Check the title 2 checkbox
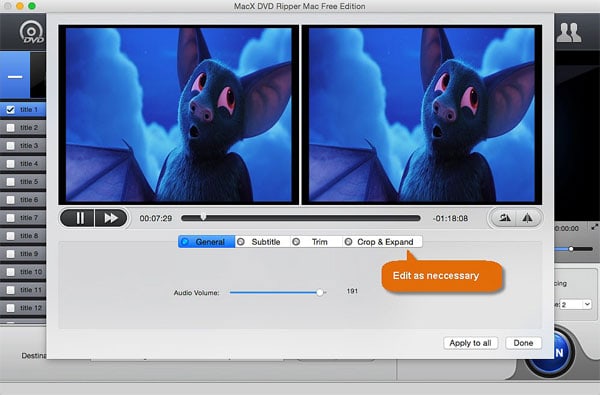The width and height of the screenshot is (600, 395). pyautogui.click(x=11, y=128)
